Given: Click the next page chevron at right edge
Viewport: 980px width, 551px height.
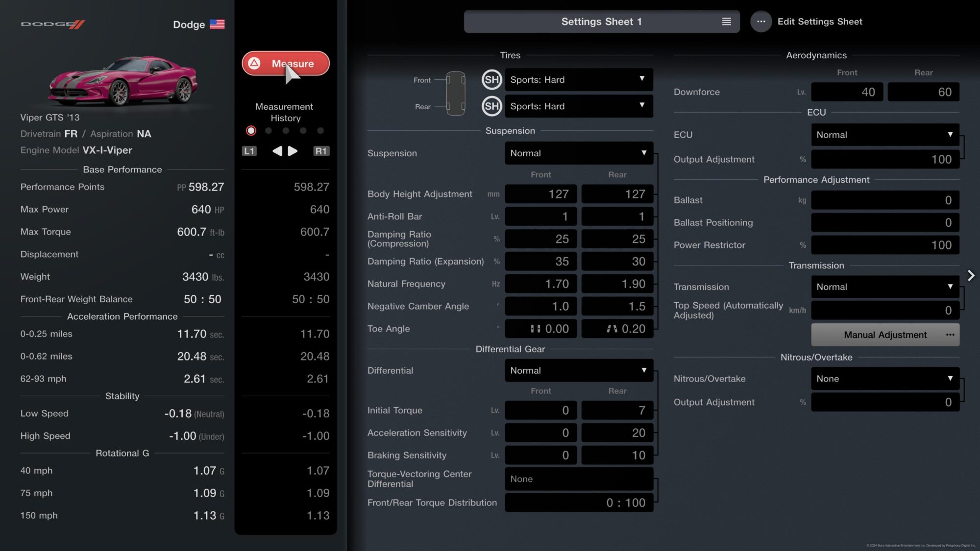Looking at the screenshot, I should 971,276.
